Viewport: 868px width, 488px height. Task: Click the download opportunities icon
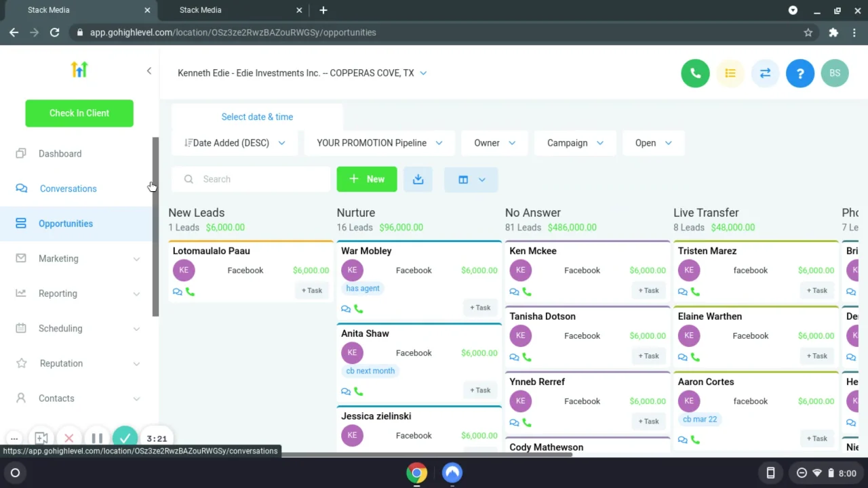tap(418, 179)
